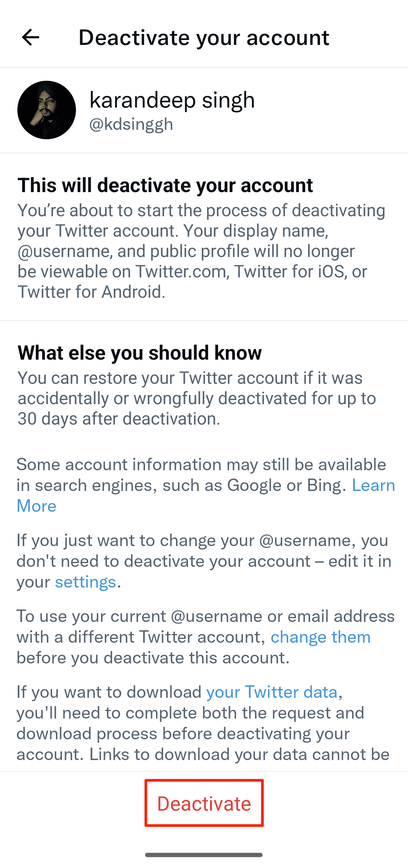
Task: Tap the What else you should know heading
Action: point(139,353)
